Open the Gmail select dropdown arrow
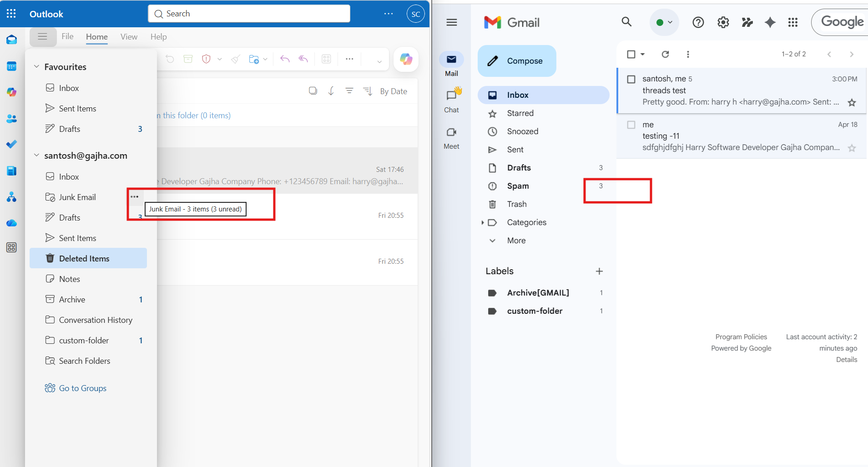 642,54
